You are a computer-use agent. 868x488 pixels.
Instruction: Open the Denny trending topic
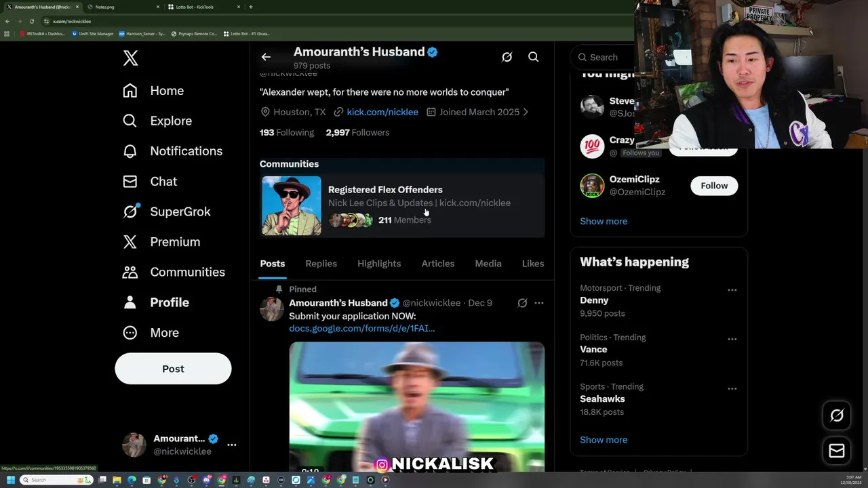point(594,300)
